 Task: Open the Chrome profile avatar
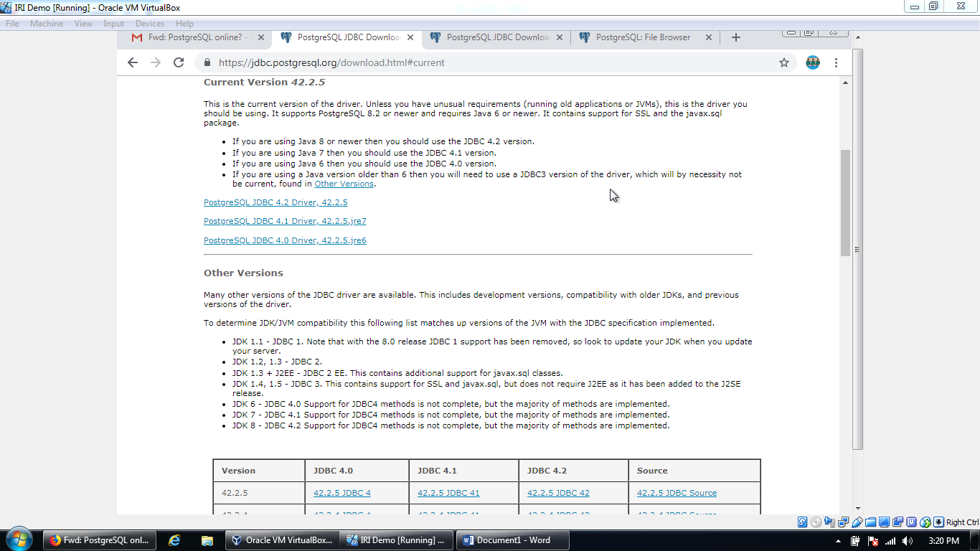click(813, 62)
